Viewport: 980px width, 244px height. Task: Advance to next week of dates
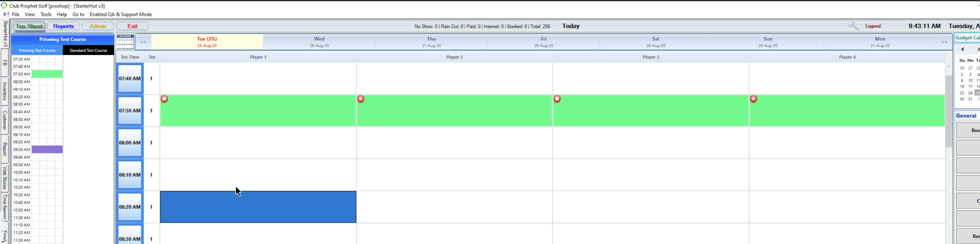coord(944,42)
